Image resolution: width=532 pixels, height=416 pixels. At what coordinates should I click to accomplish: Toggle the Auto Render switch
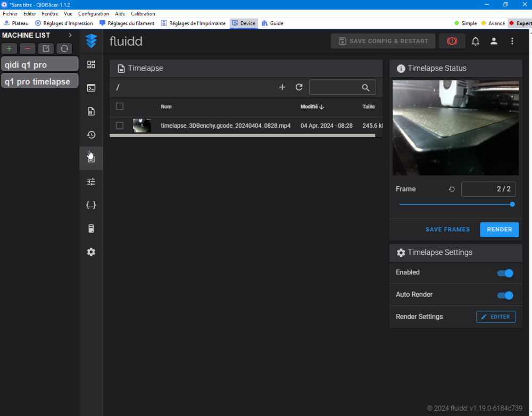point(505,295)
